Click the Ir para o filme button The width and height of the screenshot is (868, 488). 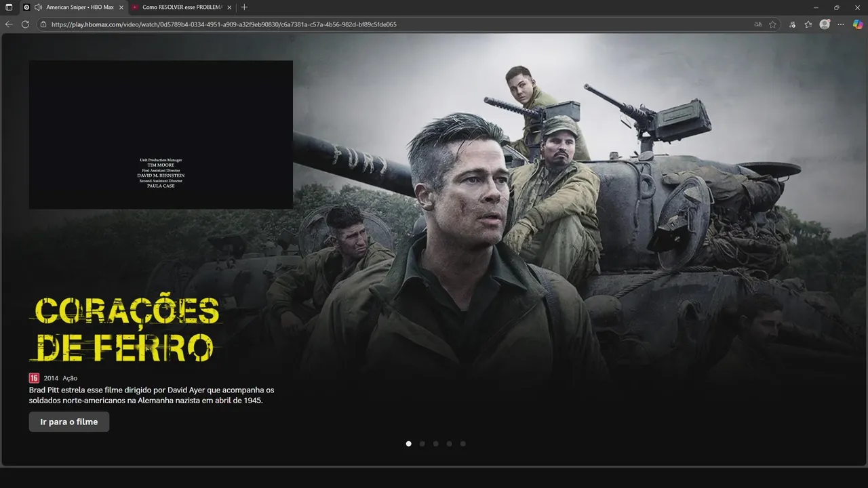pyautogui.click(x=69, y=422)
